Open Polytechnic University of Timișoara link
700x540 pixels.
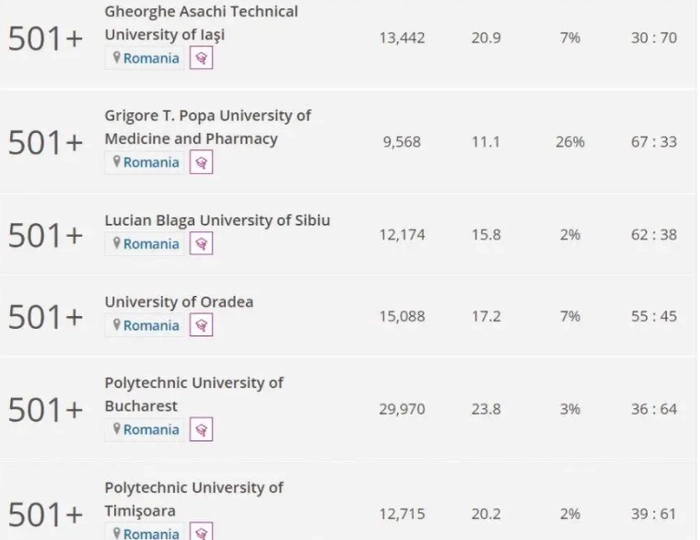[x=194, y=499]
